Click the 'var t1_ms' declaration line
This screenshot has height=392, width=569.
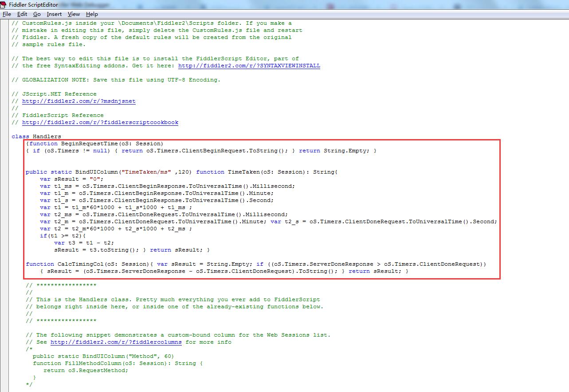point(167,186)
